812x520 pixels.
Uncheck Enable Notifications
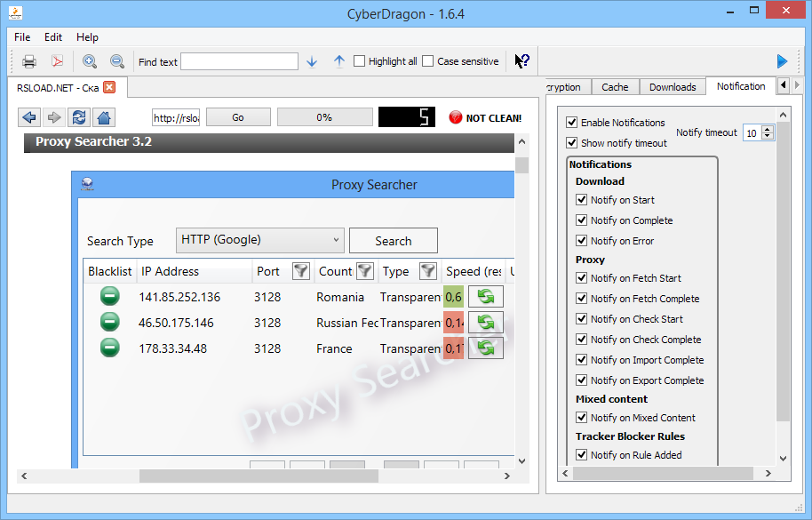572,123
